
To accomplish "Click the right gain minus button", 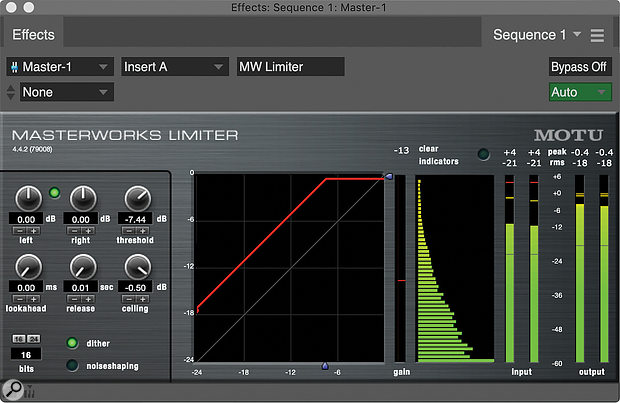I will [x=74, y=231].
